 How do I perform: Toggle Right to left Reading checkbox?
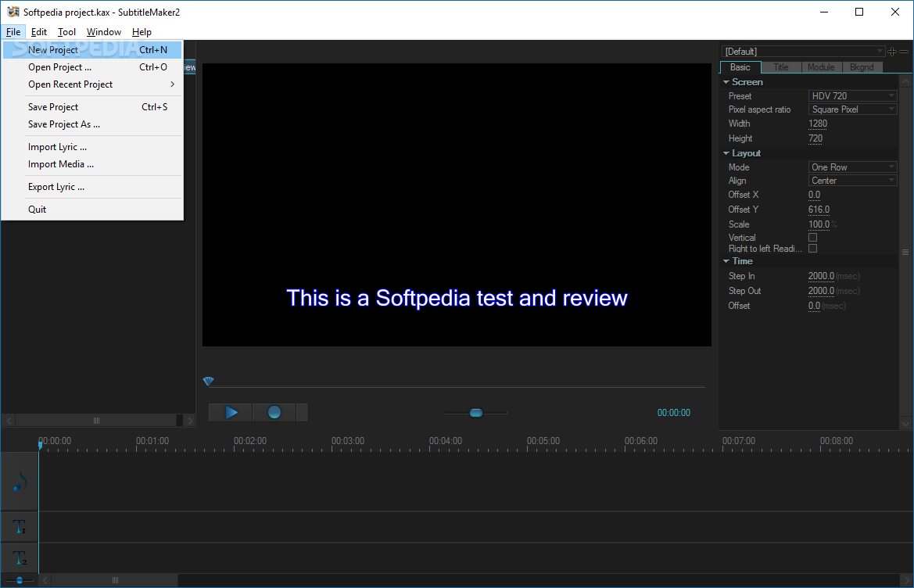pyautogui.click(x=812, y=248)
